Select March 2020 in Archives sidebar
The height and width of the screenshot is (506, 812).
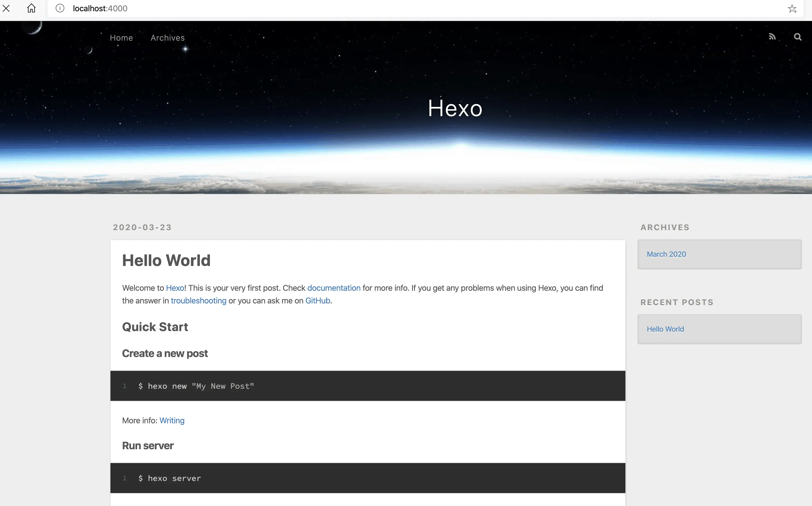coord(666,254)
